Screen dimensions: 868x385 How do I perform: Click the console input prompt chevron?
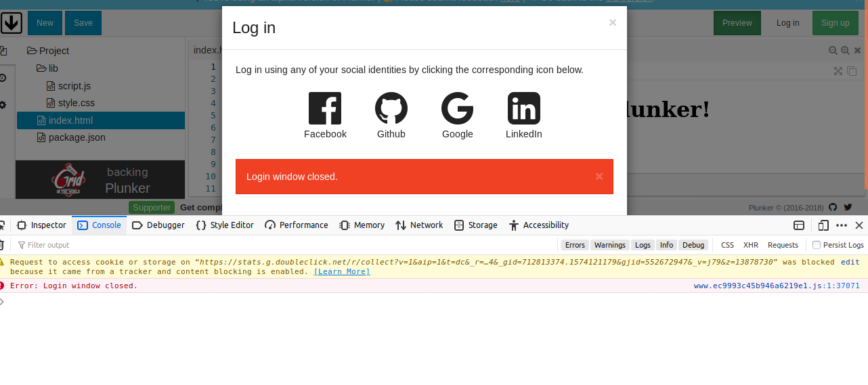[x=2, y=302]
